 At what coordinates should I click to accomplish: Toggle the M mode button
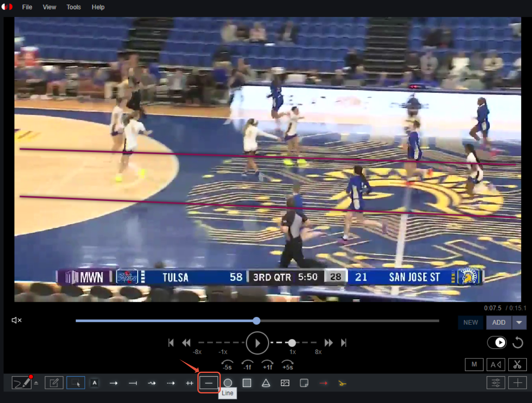pyautogui.click(x=474, y=364)
